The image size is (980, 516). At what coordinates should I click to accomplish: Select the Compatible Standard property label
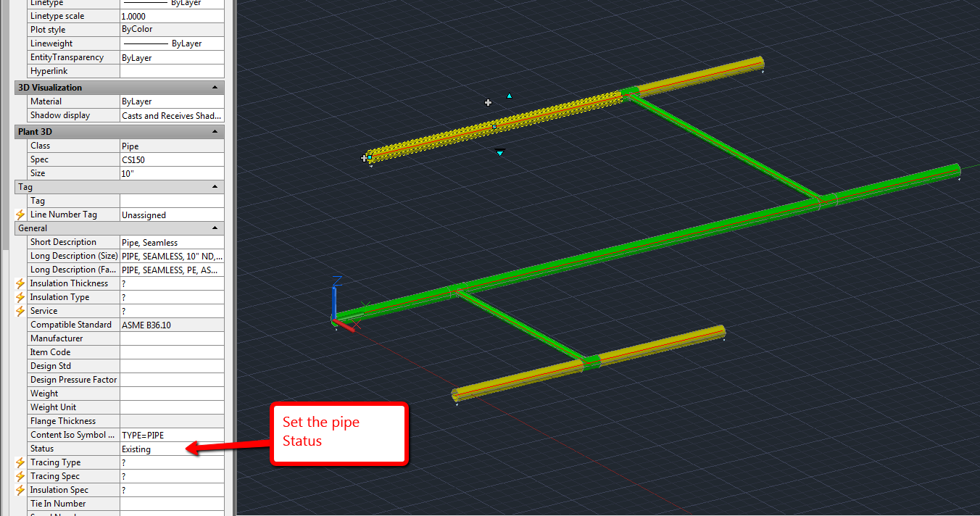point(71,325)
